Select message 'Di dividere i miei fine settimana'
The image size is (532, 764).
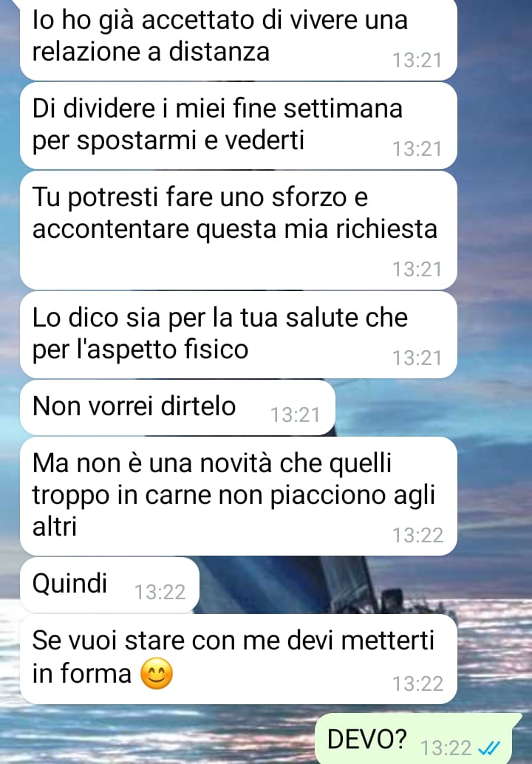238,126
